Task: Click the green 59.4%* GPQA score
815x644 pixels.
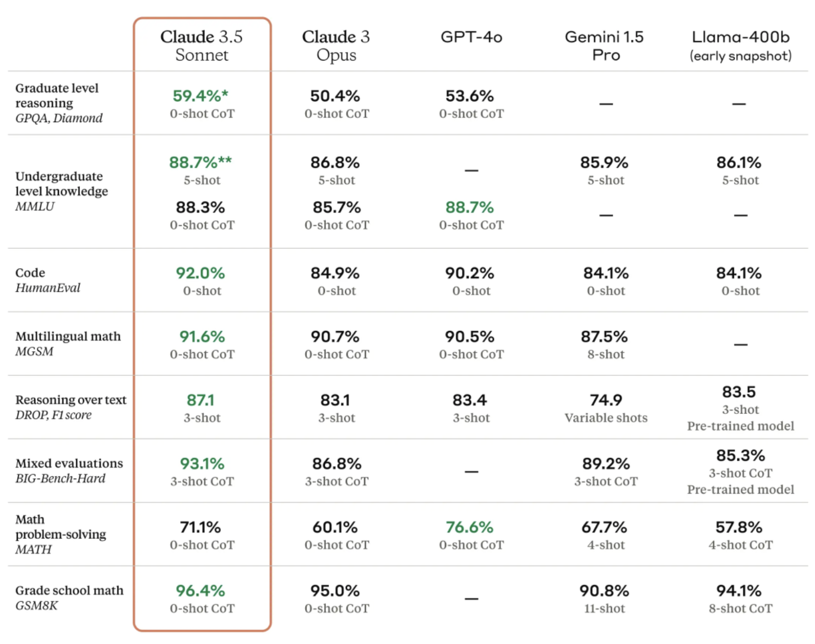Action: click(x=200, y=96)
